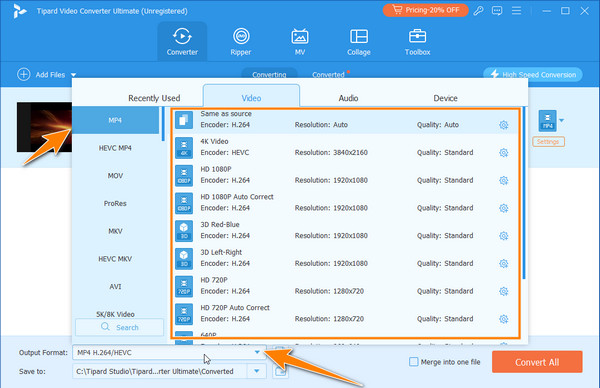Click the Pricing-20% OFF button
The width and height of the screenshot is (600, 388).
426,10
